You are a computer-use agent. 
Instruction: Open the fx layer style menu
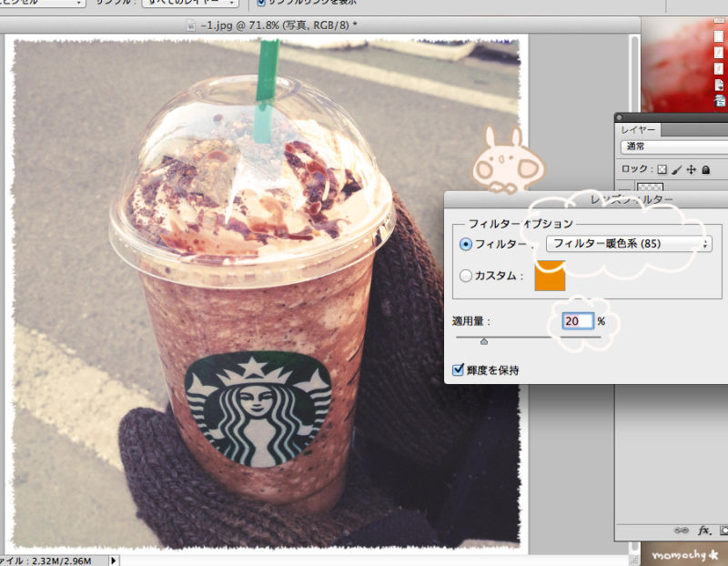(x=703, y=530)
